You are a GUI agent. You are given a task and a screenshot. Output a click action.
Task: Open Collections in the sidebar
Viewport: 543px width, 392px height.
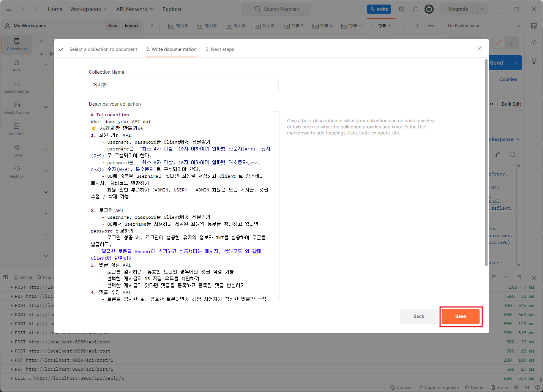pos(17,44)
